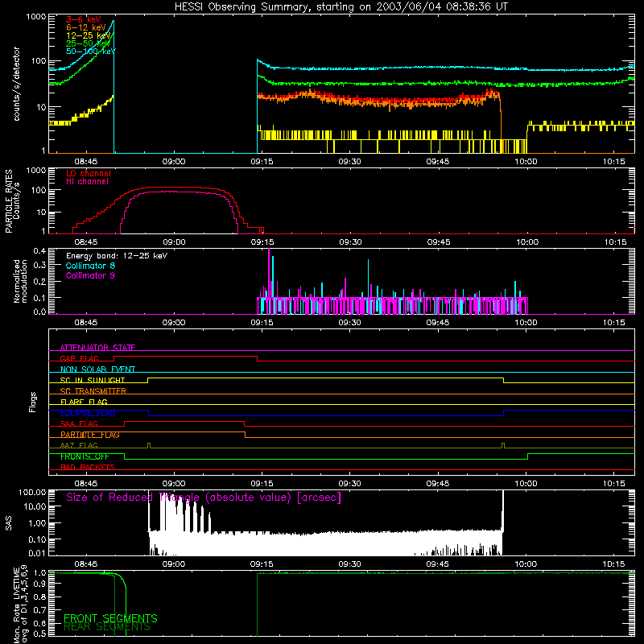Click 09:15 tick under the modulation plot

pos(262,323)
